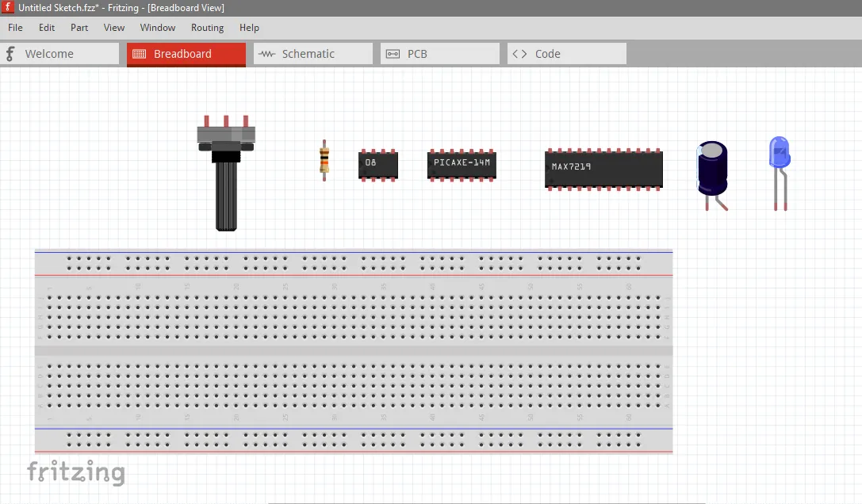Select the 08 chip part
The image size is (862, 504).
pos(378,165)
